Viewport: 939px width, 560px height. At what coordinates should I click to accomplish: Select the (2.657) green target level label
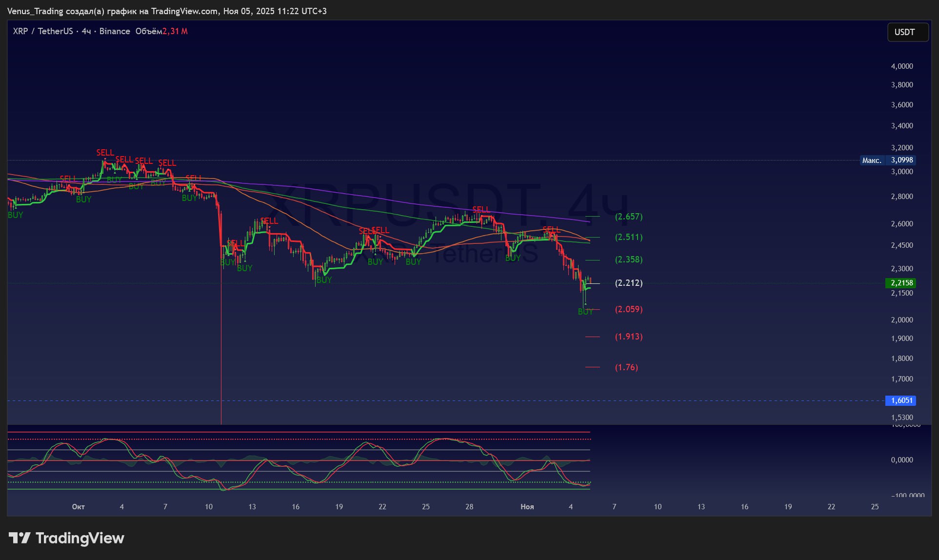628,217
